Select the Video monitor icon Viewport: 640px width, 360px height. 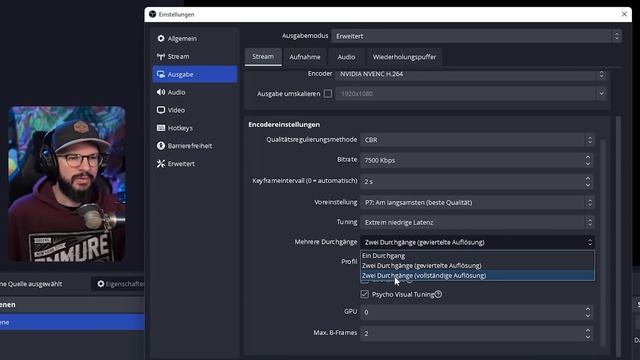[x=161, y=110]
